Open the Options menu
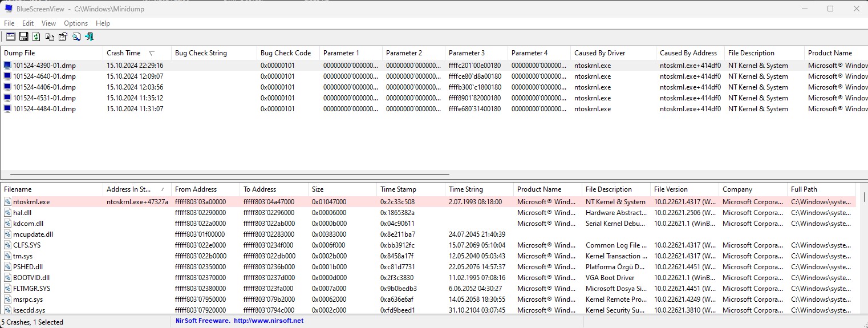This screenshot has width=868, height=328. [x=76, y=23]
